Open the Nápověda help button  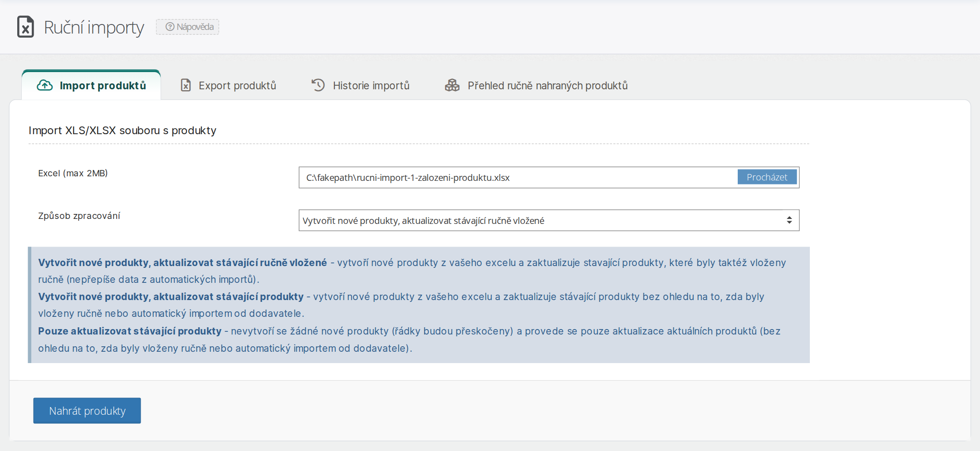[188, 27]
